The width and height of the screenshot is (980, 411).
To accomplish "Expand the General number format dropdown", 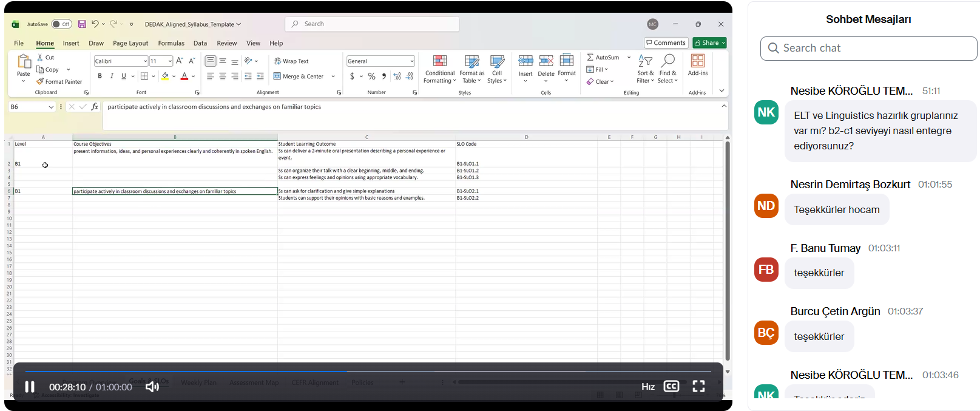I will click(x=411, y=61).
